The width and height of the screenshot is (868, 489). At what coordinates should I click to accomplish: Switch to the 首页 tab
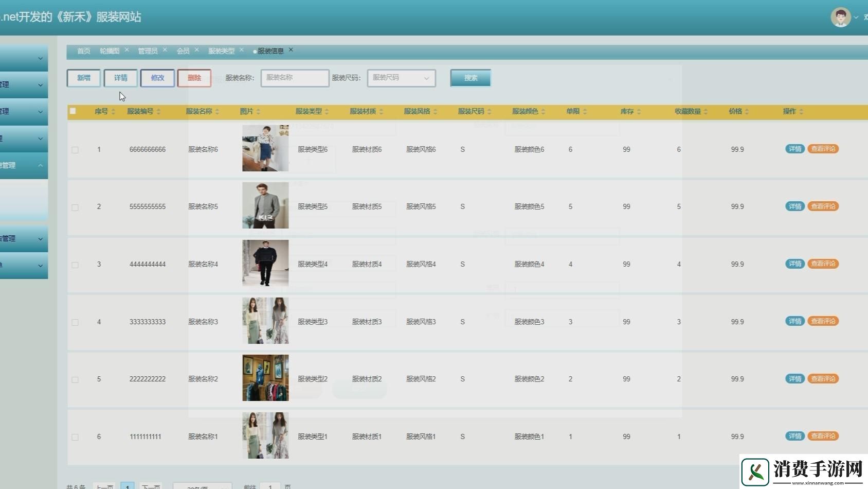(83, 51)
